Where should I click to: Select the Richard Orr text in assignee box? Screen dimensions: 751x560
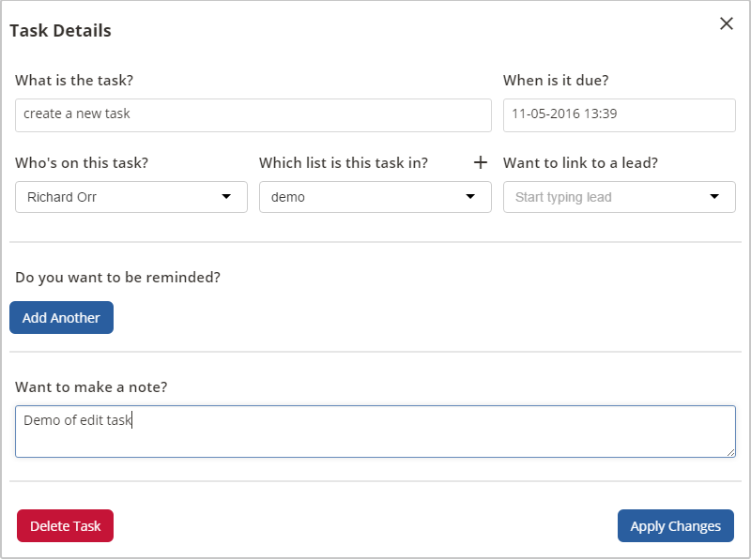[x=62, y=197]
